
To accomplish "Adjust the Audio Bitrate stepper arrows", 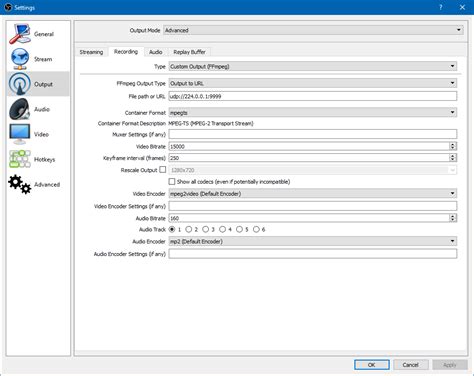I will [x=453, y=218].
